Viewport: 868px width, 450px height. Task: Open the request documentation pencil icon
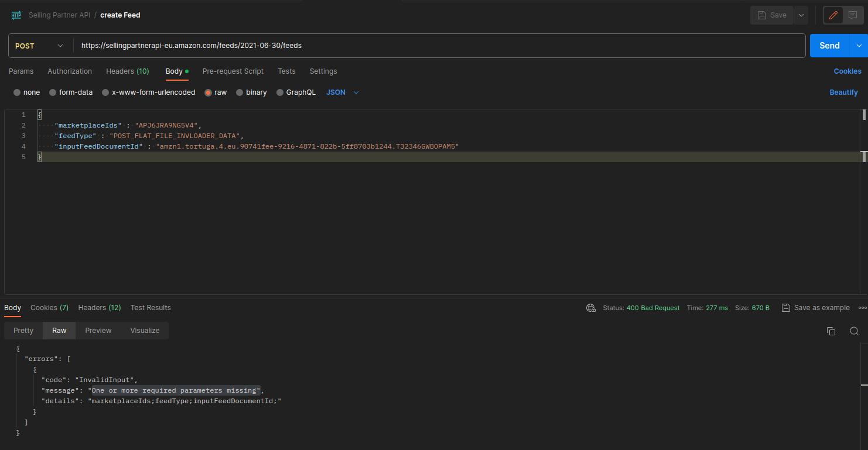(x=833, y=15)
